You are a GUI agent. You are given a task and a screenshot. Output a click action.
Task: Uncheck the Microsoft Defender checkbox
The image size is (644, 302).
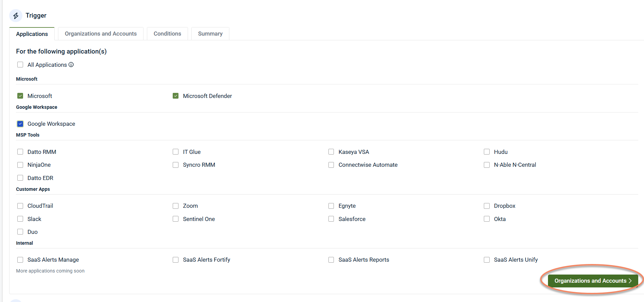point(176,96)
